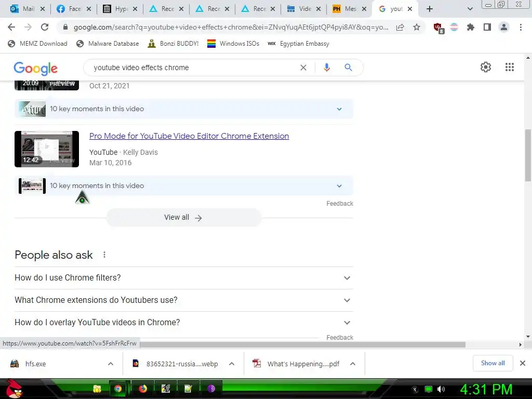Open the webp download options arrow
Image resolution: width=532 pixels, height=399 pixels.
pos(232,364)
